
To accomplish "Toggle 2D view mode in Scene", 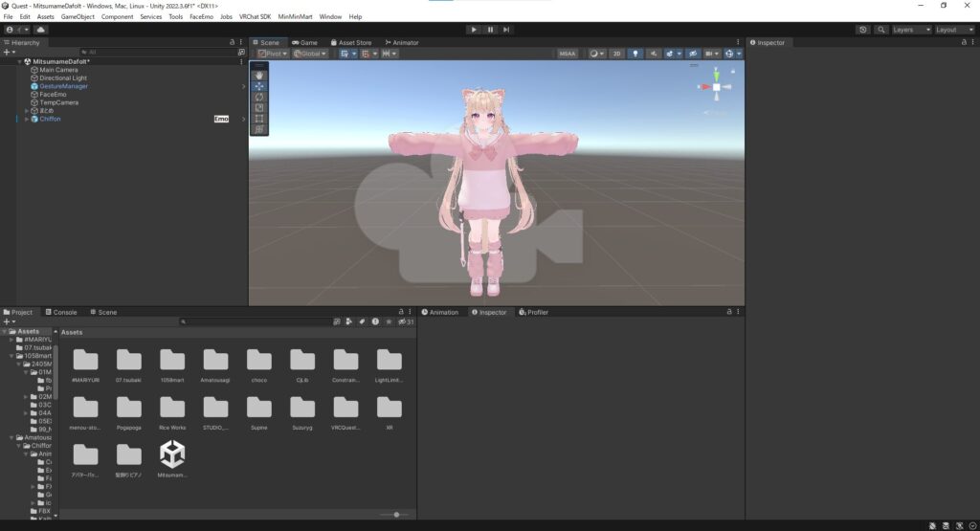I will [x=617, y=54].
